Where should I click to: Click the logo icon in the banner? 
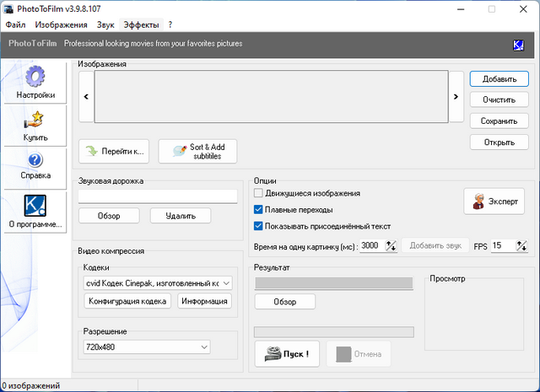point(519,45)
